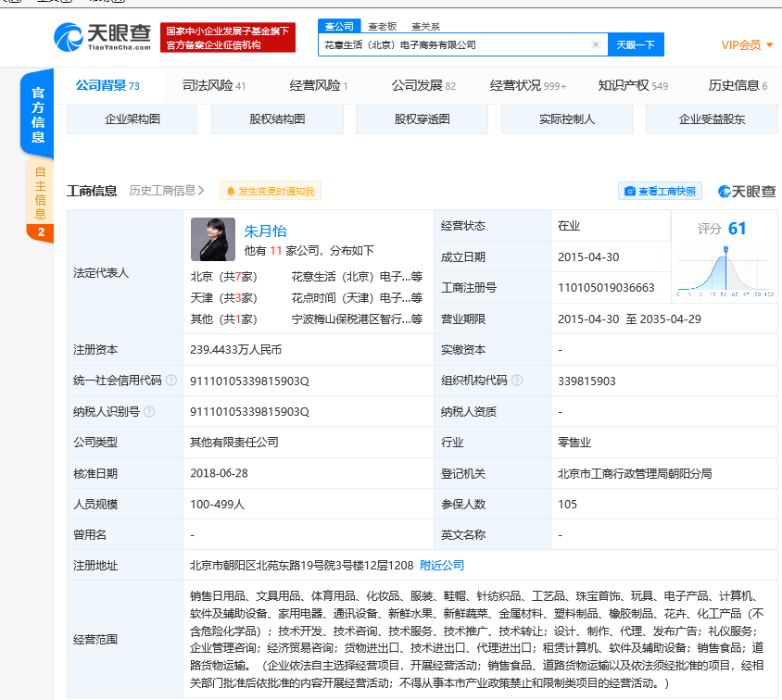
Task: Open 花意生活（北京）电子...等 company link
Action: (x=357, y=277)
